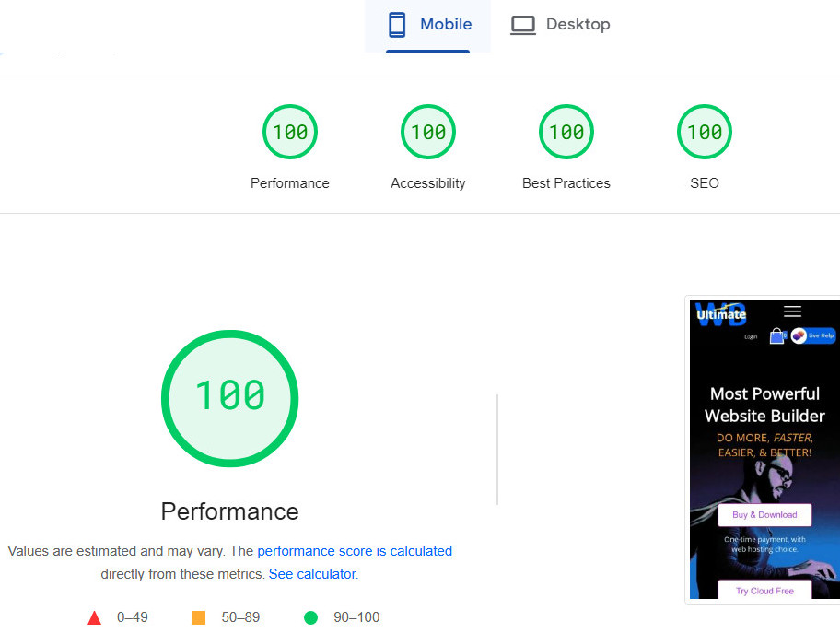
Task: Click the monitor icon on the Desktop tab
Action: [x=523, y=25]
